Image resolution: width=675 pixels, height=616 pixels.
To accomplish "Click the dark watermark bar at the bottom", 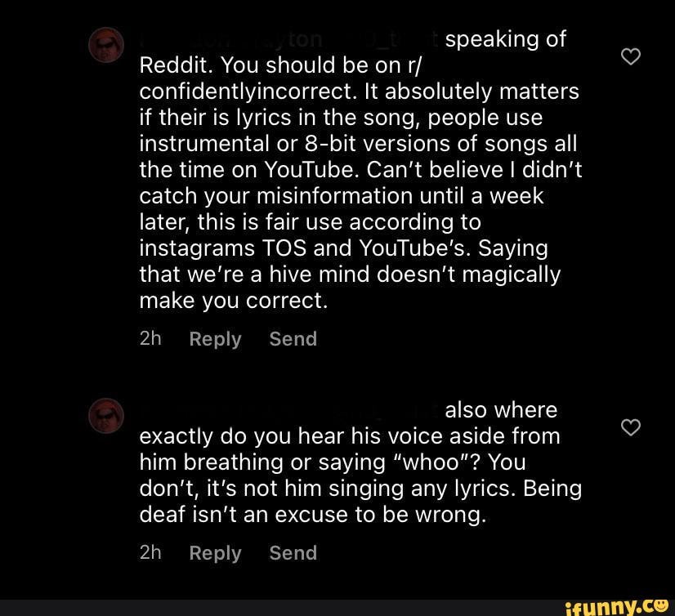I will click(x=337, y=607).
